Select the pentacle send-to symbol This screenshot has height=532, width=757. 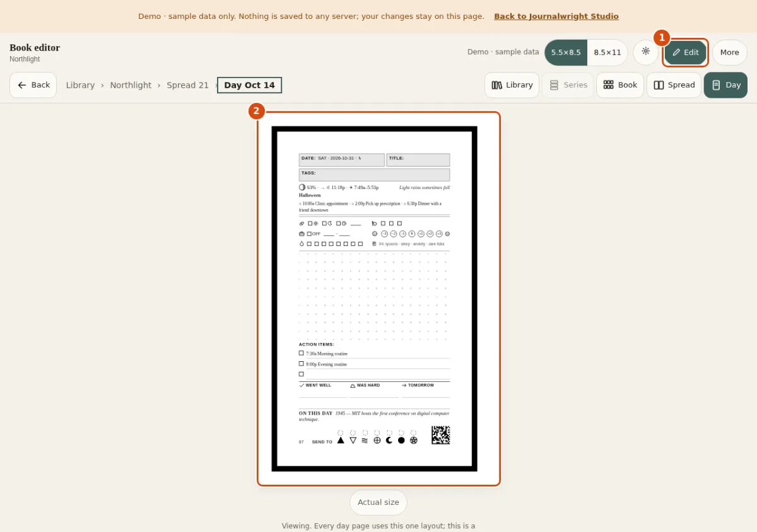(x=414, y=440)
